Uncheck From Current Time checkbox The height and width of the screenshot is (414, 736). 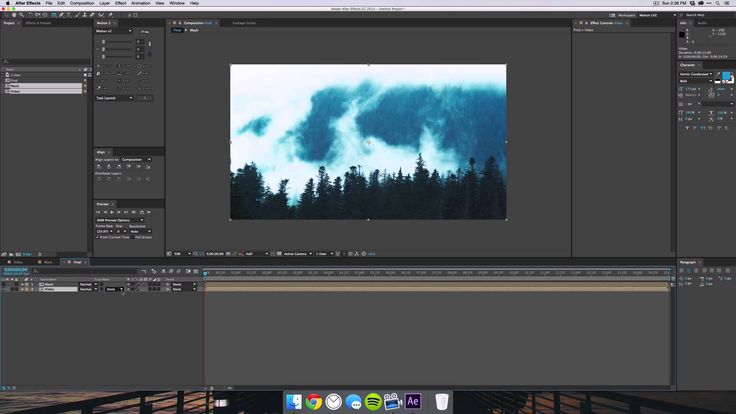click(98, 238)
